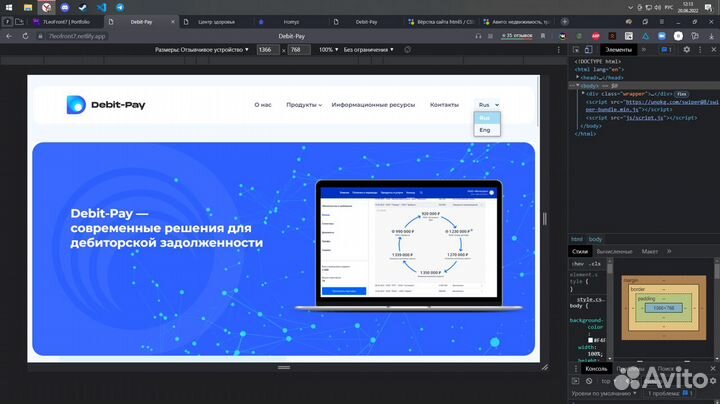Open the blue triangle extension icon
This screenshot has width=720, height=404.
click(646, 36)
